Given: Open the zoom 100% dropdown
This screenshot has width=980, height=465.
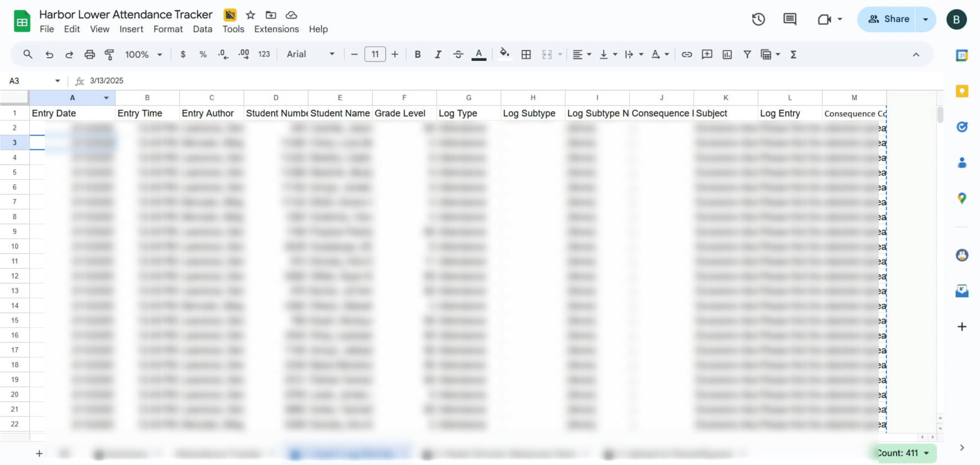Looking at the screenshot, I should 143,54.
